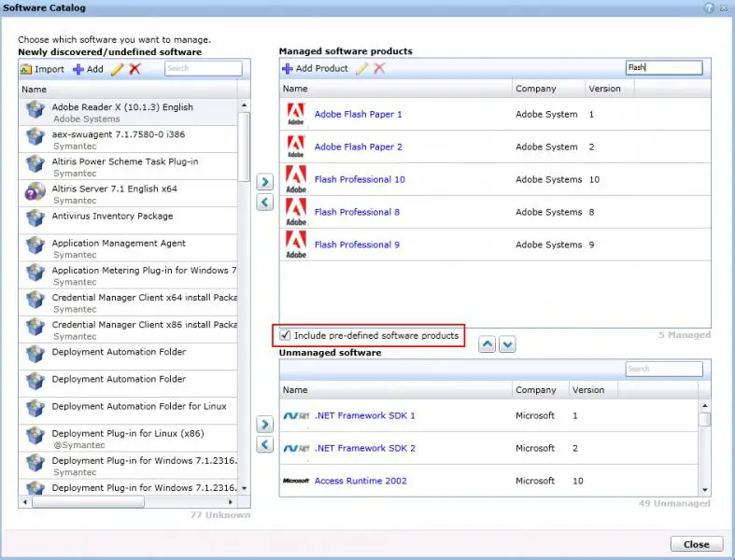Click the red X delete icon beside Add
Viewport: 735px width, 560px height.
click(135, 69)
